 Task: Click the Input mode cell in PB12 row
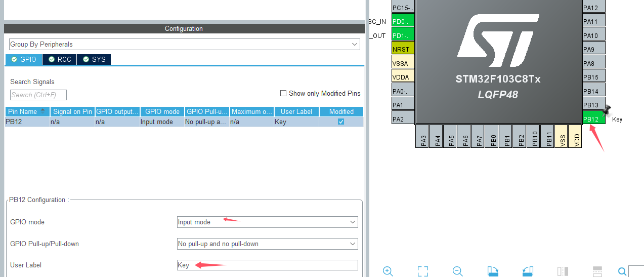point(162,122)
